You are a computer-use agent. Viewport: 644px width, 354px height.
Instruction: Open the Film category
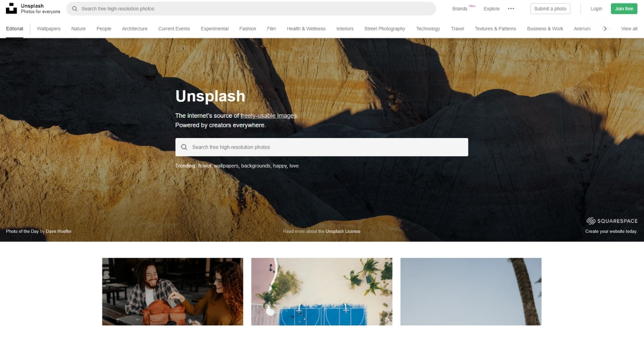pos(271,29)
